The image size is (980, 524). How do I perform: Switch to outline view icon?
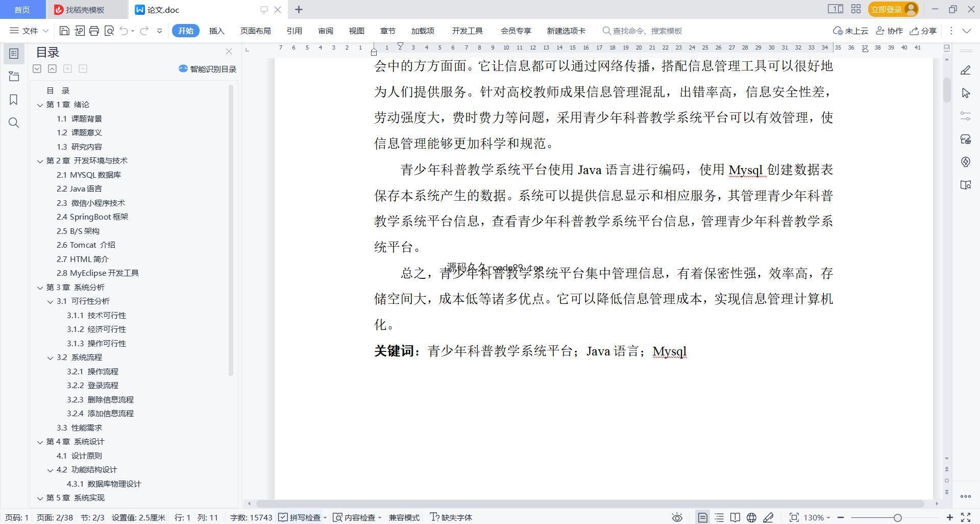tap(719, 517)
